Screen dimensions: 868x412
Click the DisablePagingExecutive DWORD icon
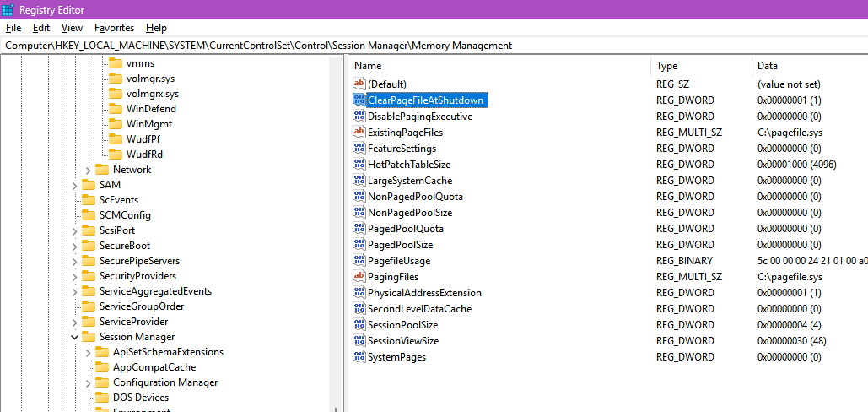pyautogui.click(x=360, y=117)
